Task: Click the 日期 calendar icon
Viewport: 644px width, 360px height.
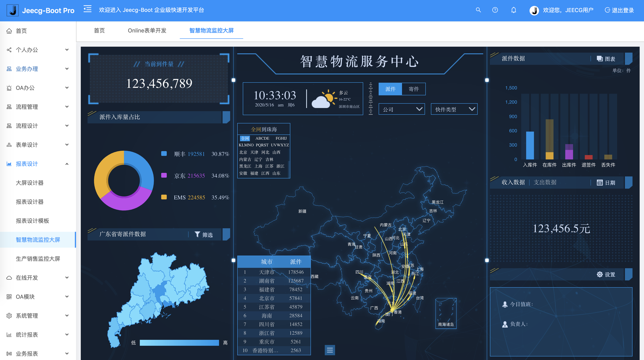Action: tap(599, 183)
